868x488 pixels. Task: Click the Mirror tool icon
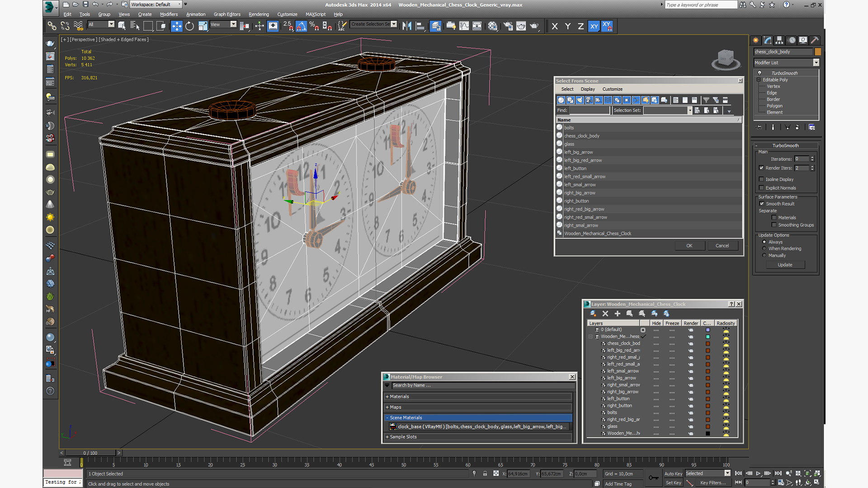(x=407, y=26)
